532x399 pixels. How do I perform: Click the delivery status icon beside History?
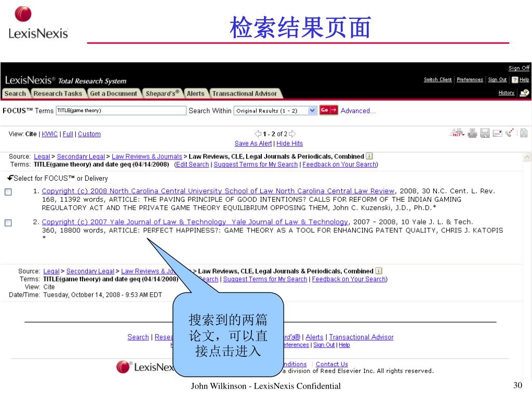525,92
